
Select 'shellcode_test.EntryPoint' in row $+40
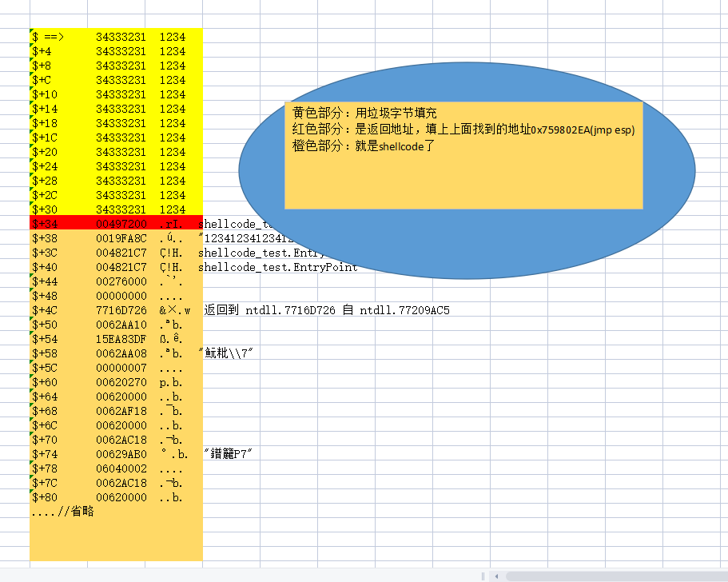[277, 267]
